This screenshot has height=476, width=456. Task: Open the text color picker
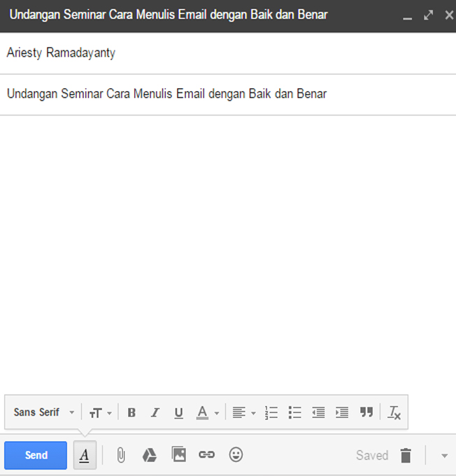(x=207, y=413)
